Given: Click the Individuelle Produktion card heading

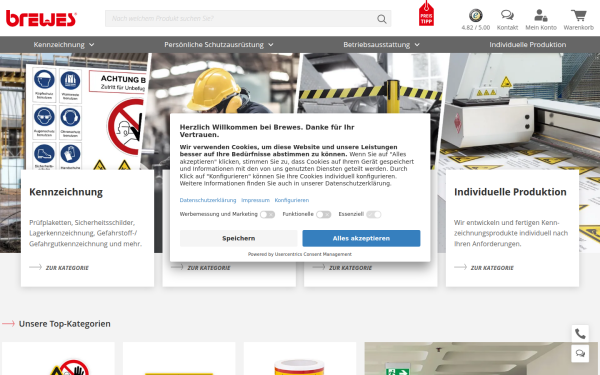Looking at the screenshot, I should point(510,192).
